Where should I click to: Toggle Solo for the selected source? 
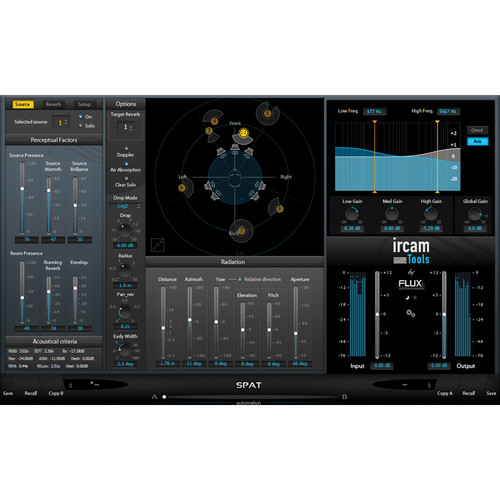(x=81, y=126)
